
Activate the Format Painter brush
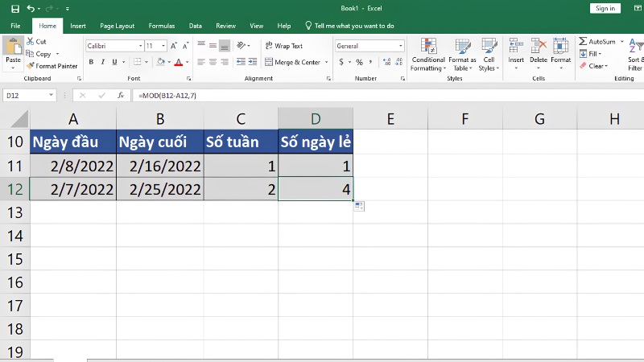(x=31, y=66)
